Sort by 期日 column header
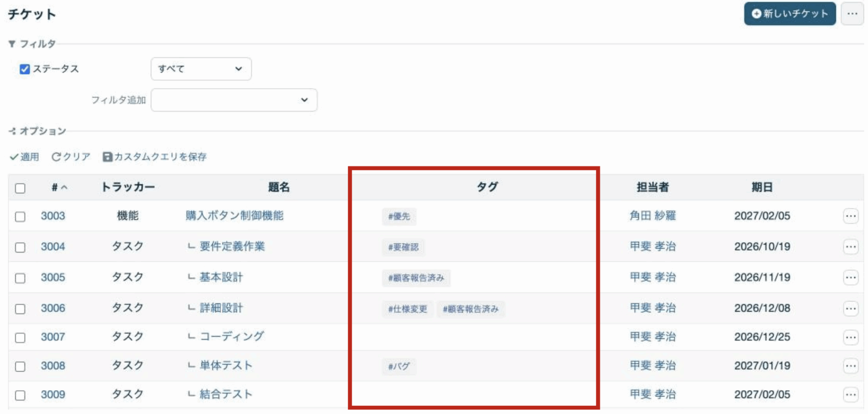The width and height of the screenshot is (868, 414). click(762, 187)
